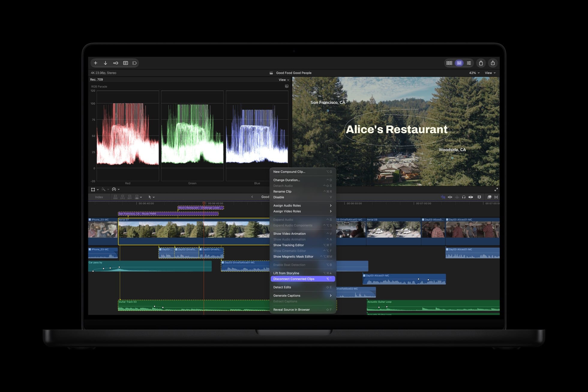The image size is (588, 392).
Task: Open the Effects browser icon
Action: click(x=489, y=197)
